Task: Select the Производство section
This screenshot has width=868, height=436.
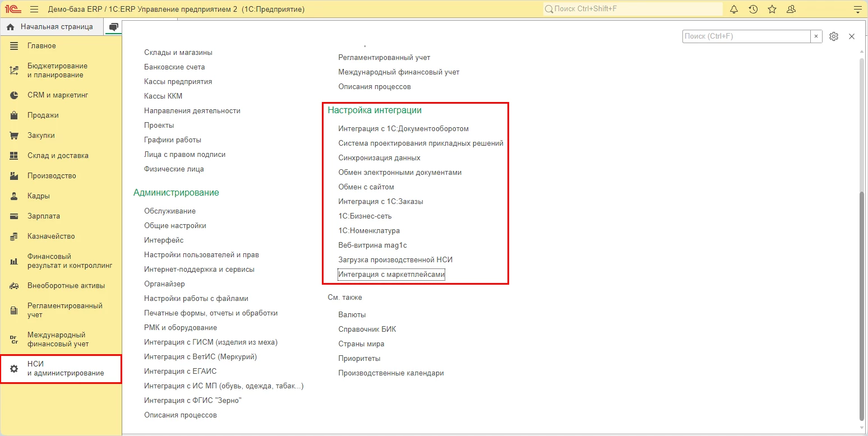Action: (61, 176)
